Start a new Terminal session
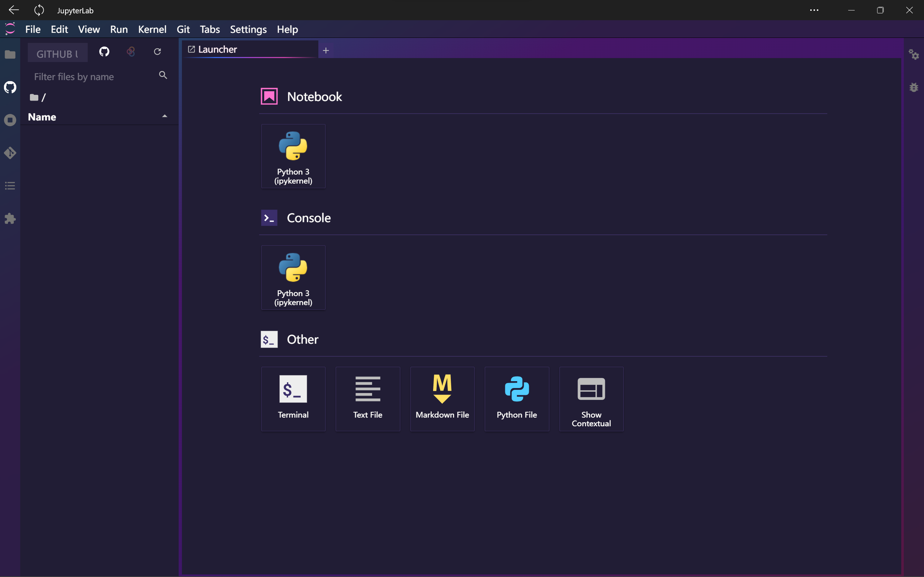The height and width of the screenshot is (577, 924). coord(293,399)
